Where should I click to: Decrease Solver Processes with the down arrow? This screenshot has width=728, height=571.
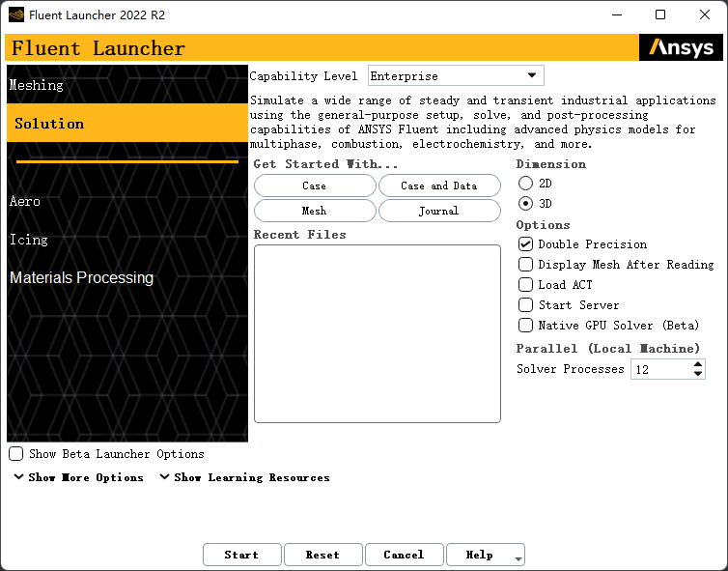[x=698, y=374]
